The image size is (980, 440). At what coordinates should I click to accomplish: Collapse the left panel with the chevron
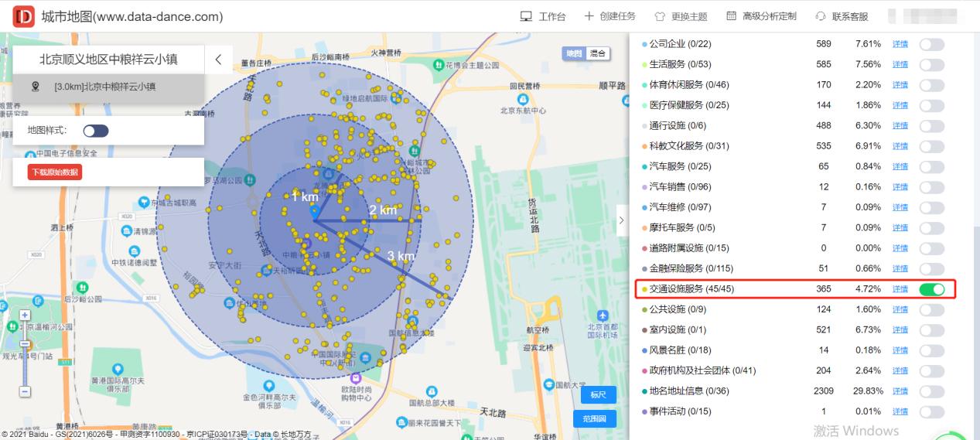click(219, 60)
